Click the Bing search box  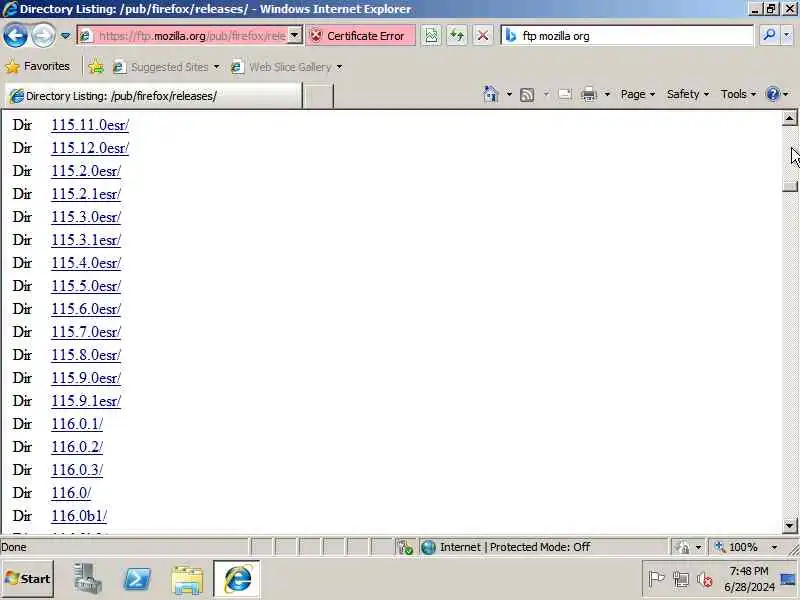(628, 36)
